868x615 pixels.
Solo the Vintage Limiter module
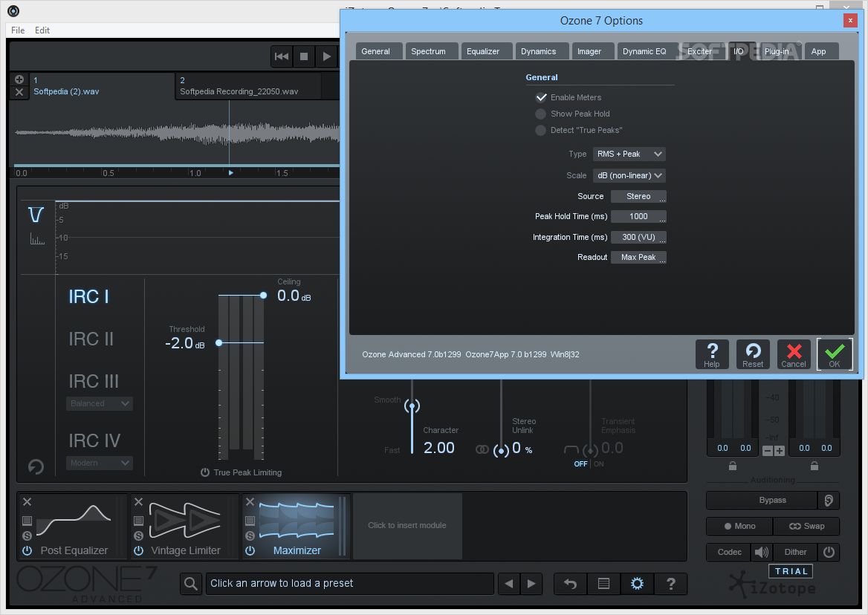[x=138, y=536]
